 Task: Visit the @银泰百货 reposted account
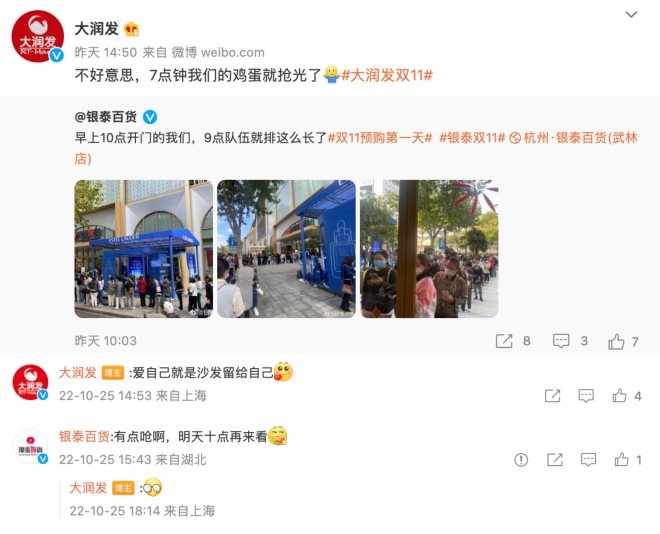(x=106, y=117)
